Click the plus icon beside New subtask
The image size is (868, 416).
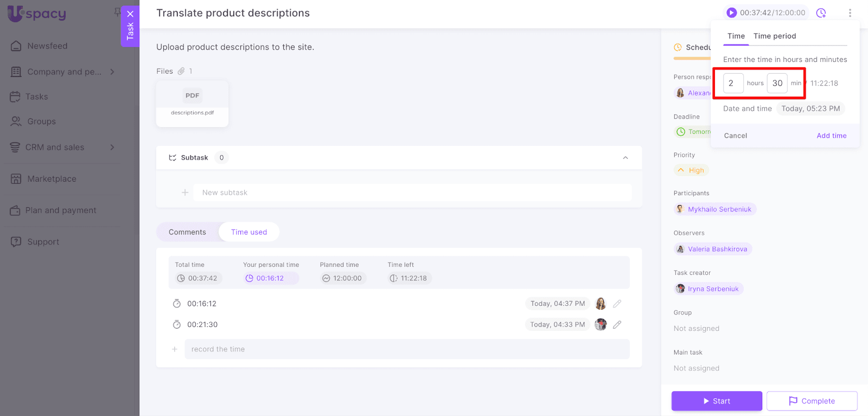pyautogui.click(x=185, y=193)
